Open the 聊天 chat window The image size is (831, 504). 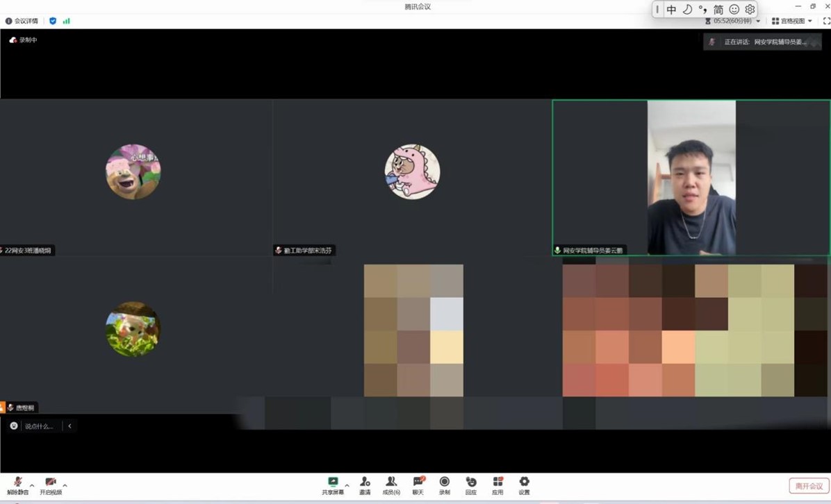pos(418,485)
